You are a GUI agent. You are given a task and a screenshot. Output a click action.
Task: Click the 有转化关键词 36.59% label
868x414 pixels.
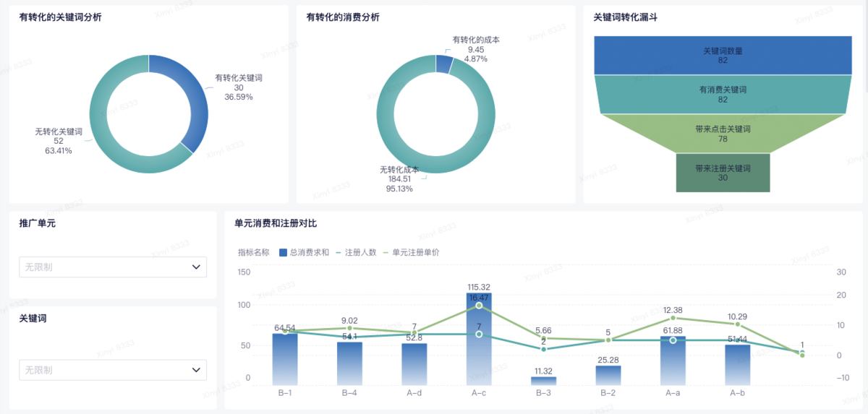click(x=239, y=87)
